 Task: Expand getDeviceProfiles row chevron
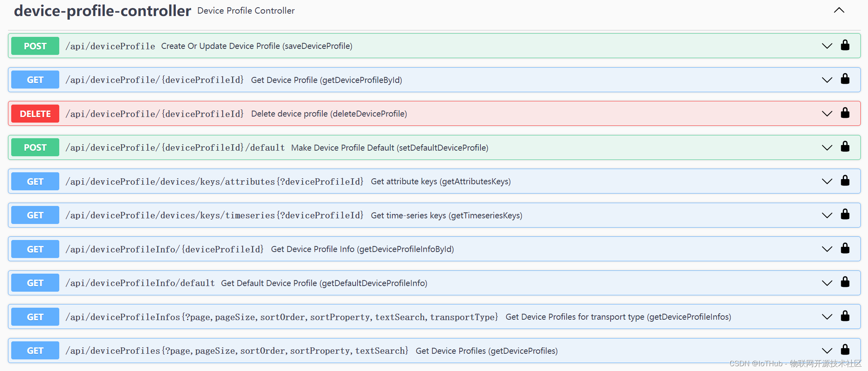pos(827,351)
